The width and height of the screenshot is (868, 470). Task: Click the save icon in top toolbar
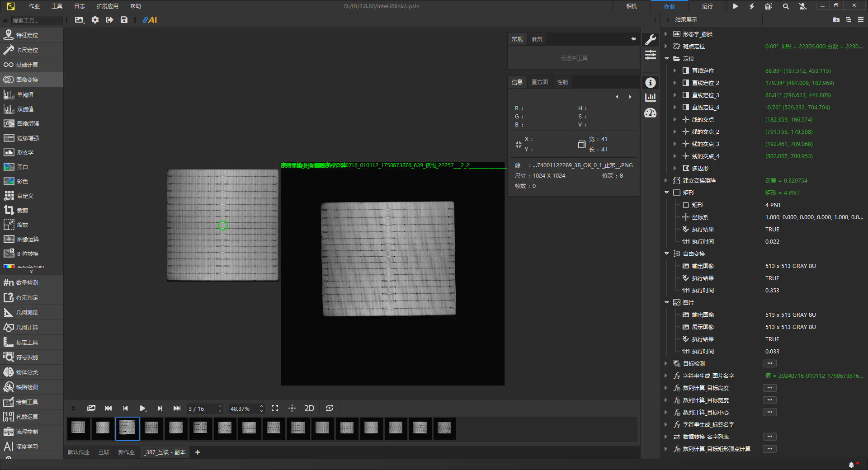pyautogui.click(x=124, y=20)
